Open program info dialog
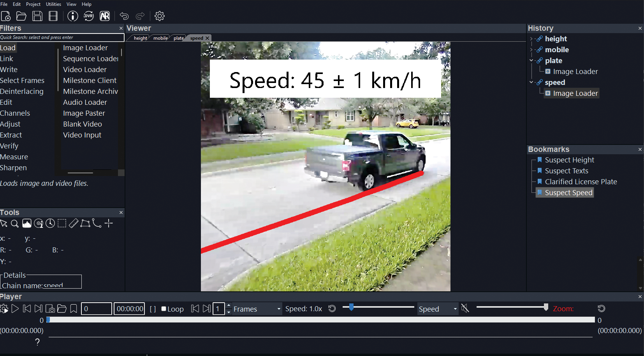Screen dimensions: 644x356 (73, 16)
